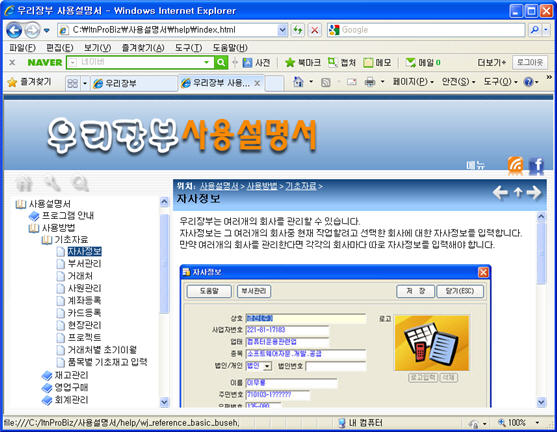Close the 우리장부 사용... tab

coord(257,83)
